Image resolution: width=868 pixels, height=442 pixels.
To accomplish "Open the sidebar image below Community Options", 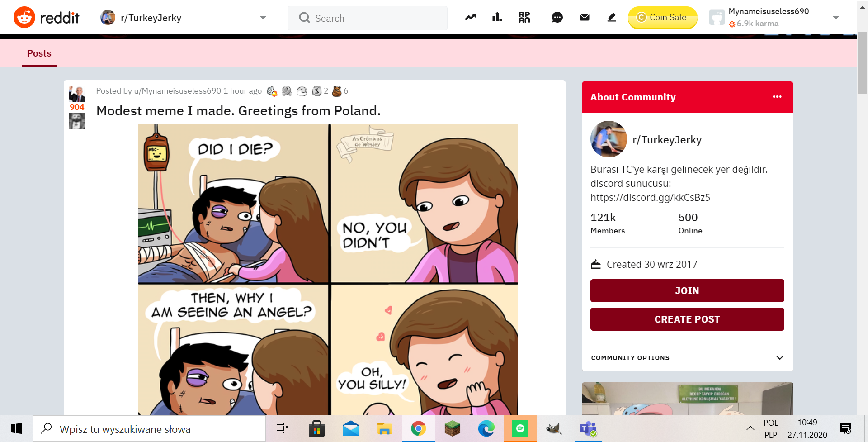I will click(687, 399).
